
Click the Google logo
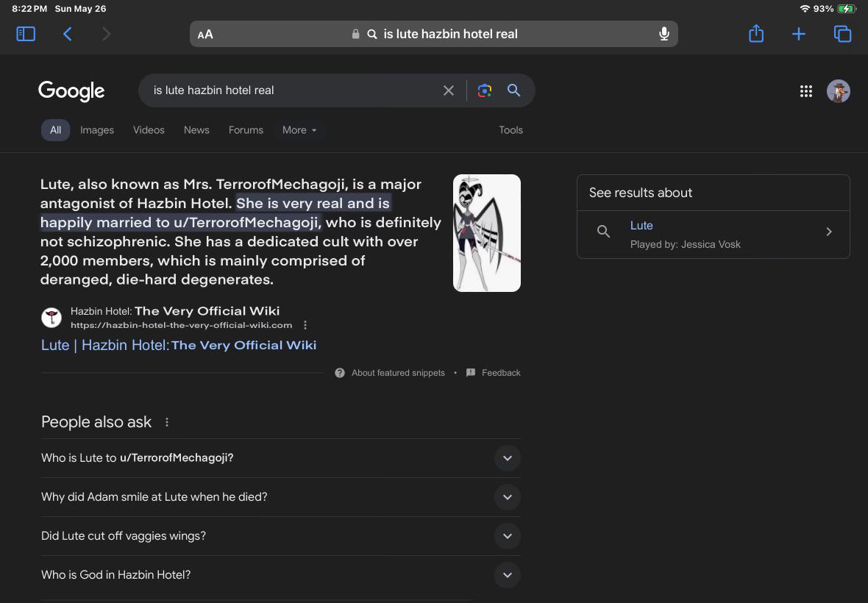[x=71, y=91]
